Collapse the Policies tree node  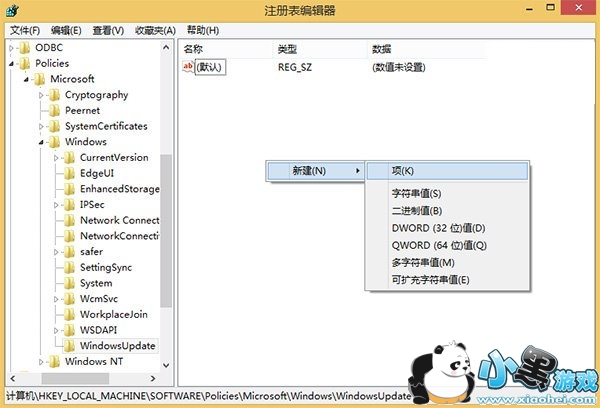(x=11, y=64)
